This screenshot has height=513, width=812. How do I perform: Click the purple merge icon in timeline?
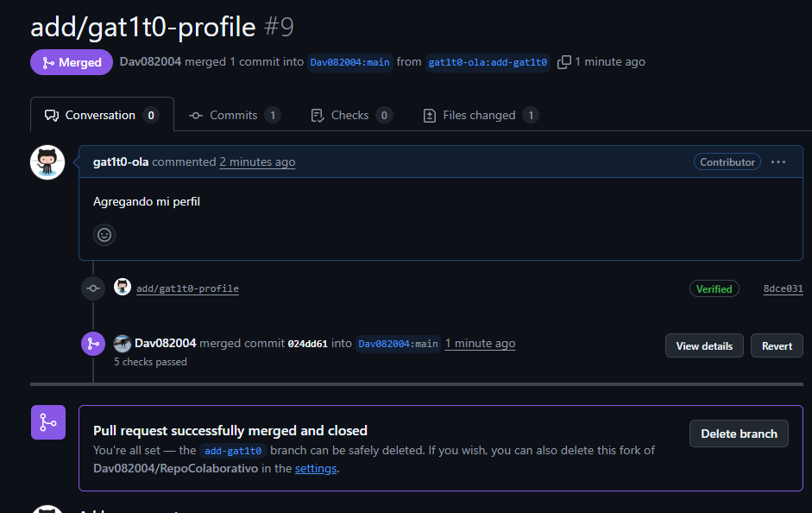pos(93,344)
